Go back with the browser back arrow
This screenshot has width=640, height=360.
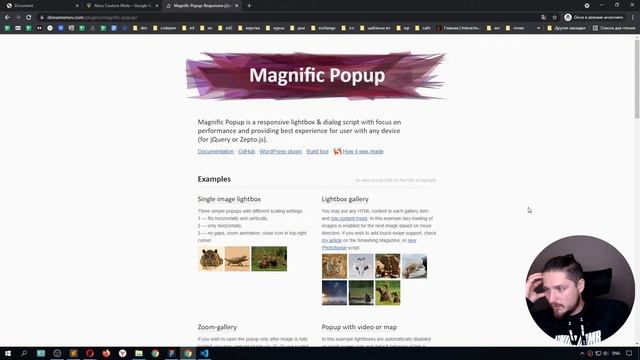7,18
